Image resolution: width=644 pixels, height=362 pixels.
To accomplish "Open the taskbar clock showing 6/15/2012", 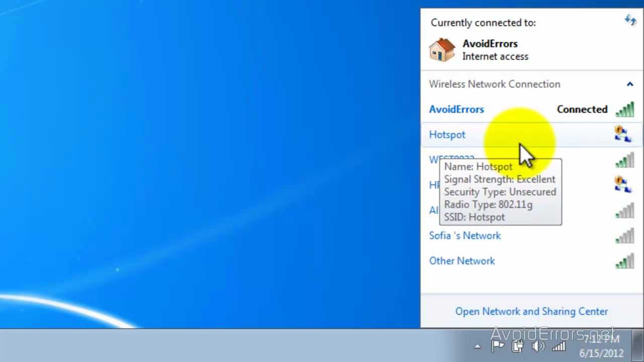I will pos(602,346).
